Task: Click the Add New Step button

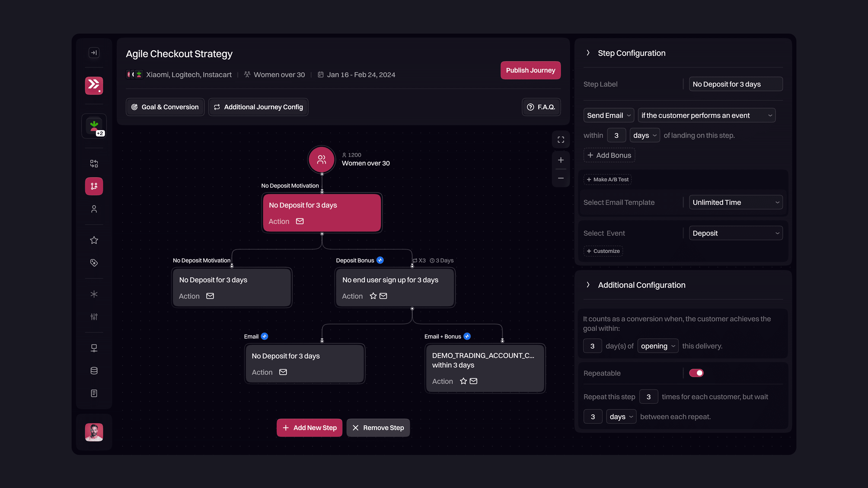Action: coord(309,428)
